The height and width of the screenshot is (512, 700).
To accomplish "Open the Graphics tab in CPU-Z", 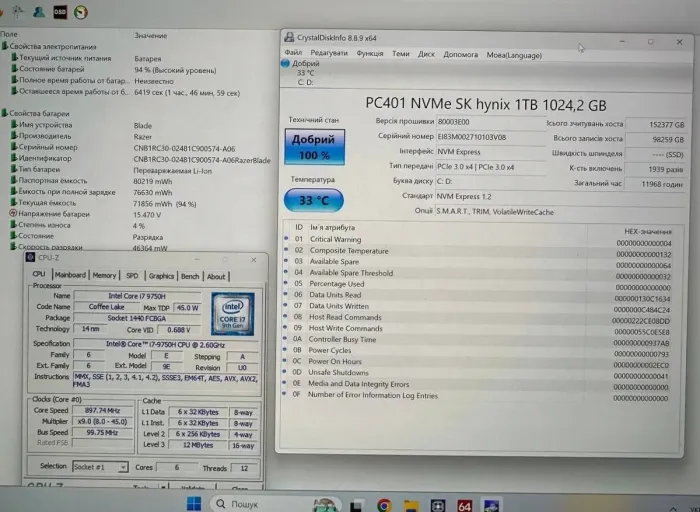I will click(x=161, y=275).
